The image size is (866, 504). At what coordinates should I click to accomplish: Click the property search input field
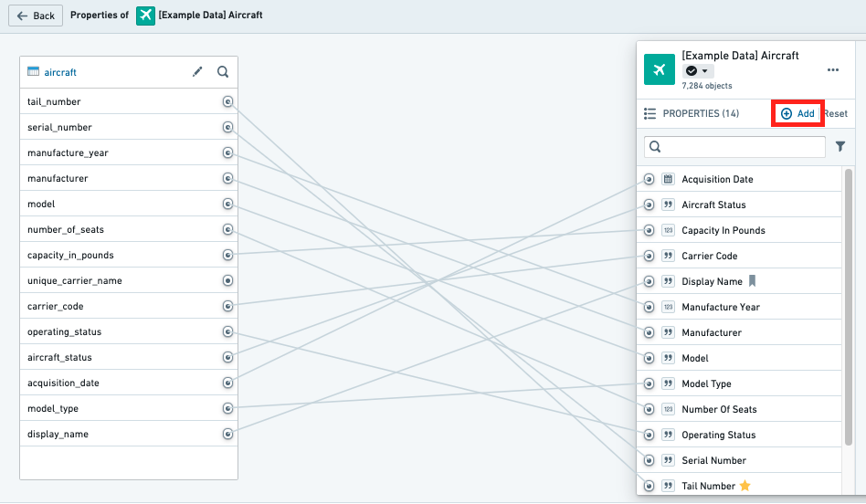click(734, 147)
